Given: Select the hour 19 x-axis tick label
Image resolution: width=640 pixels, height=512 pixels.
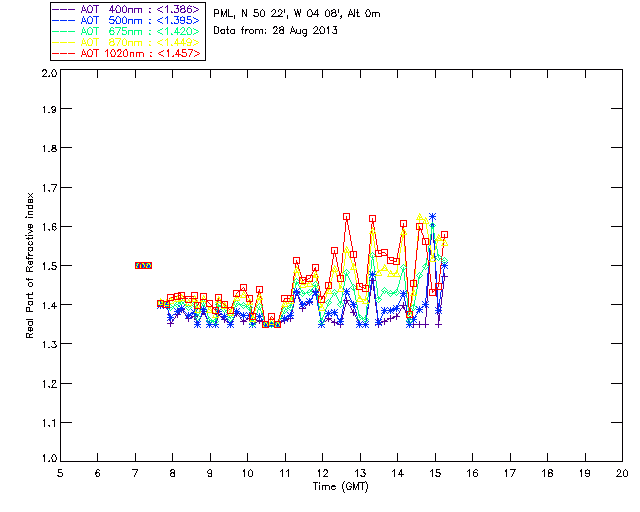Looking at the screenshot, I should (585, 473).
